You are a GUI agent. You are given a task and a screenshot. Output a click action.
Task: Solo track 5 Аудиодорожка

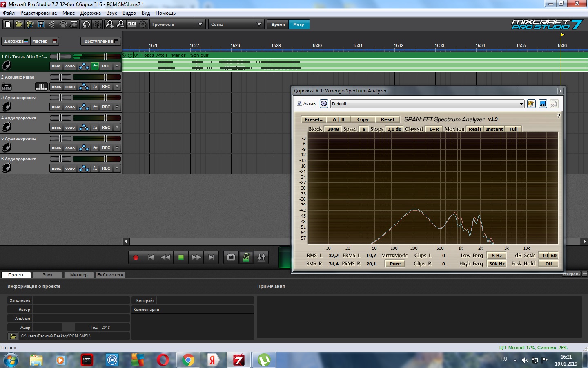click(70, 148)
